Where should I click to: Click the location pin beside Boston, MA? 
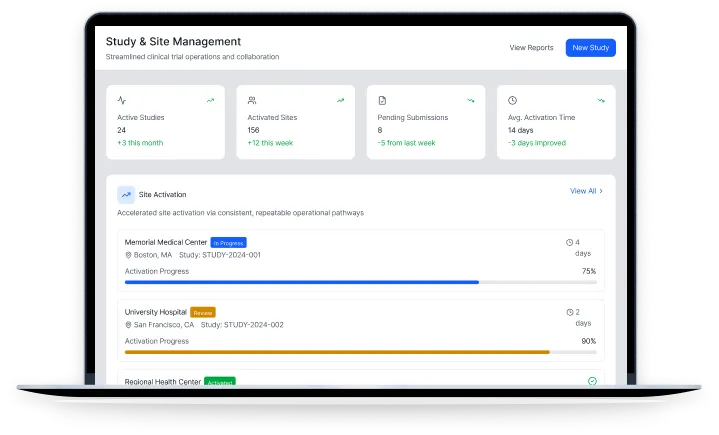[x=128, y=255]
